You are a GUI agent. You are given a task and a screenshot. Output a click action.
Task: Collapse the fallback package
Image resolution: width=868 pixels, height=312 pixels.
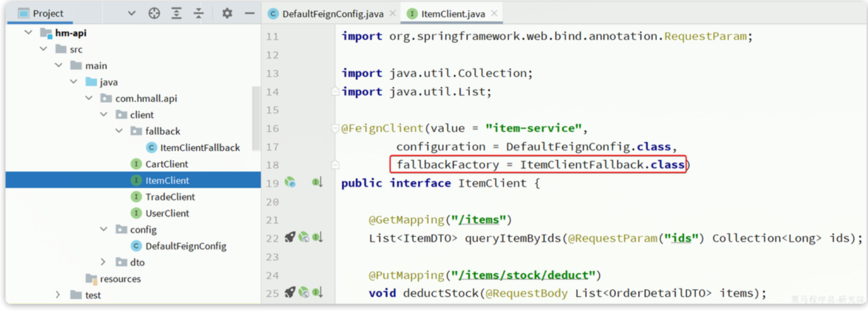(x=119, y=131)
